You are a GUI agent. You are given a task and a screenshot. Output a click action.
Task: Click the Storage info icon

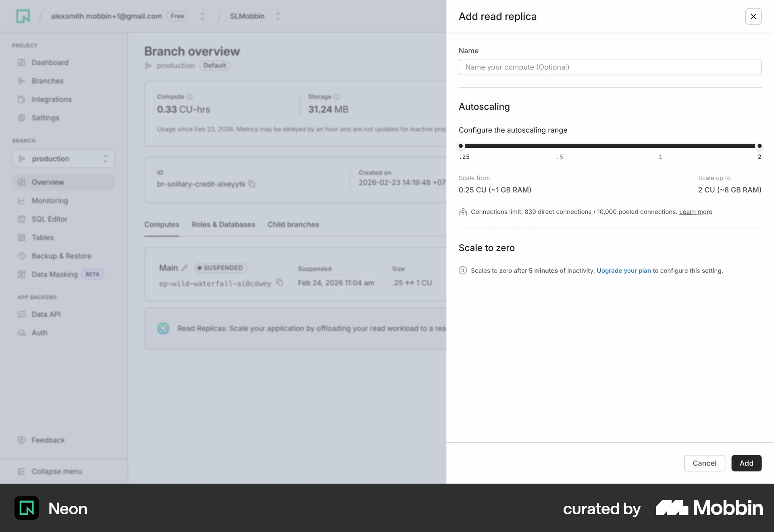(x=337, y=97)
